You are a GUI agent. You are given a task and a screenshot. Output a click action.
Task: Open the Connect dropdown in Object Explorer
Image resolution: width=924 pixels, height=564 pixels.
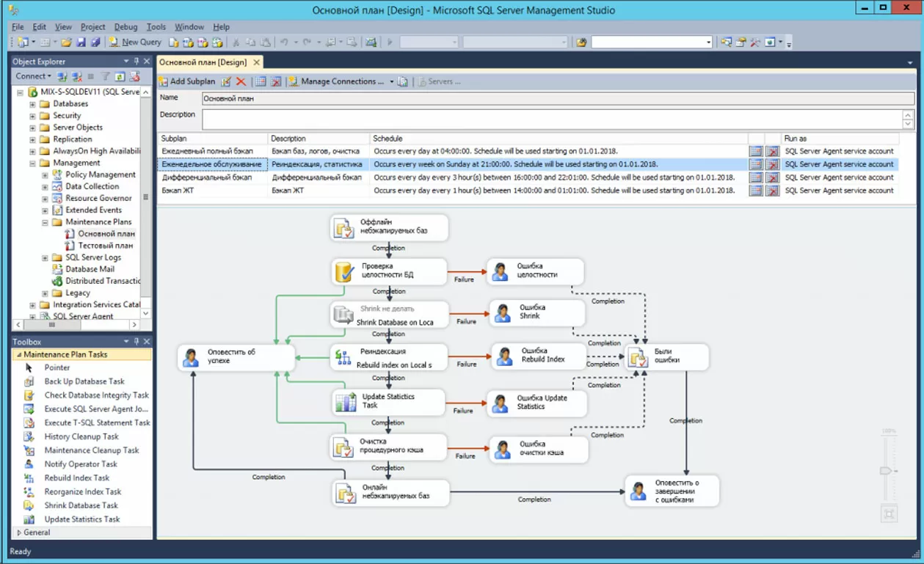click(x=34, y=76)
